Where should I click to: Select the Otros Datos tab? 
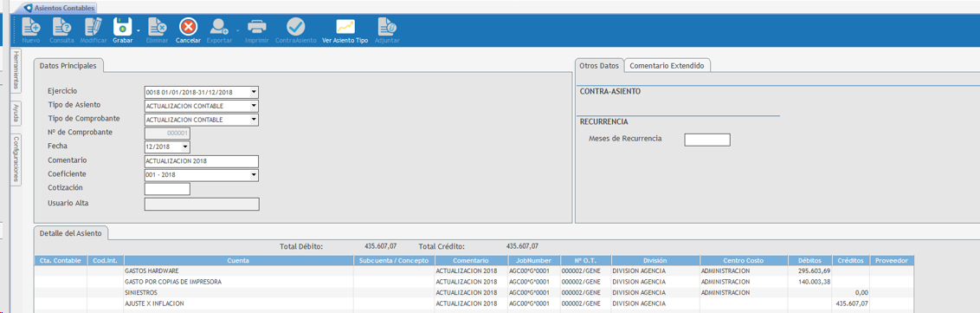[599, 66]
